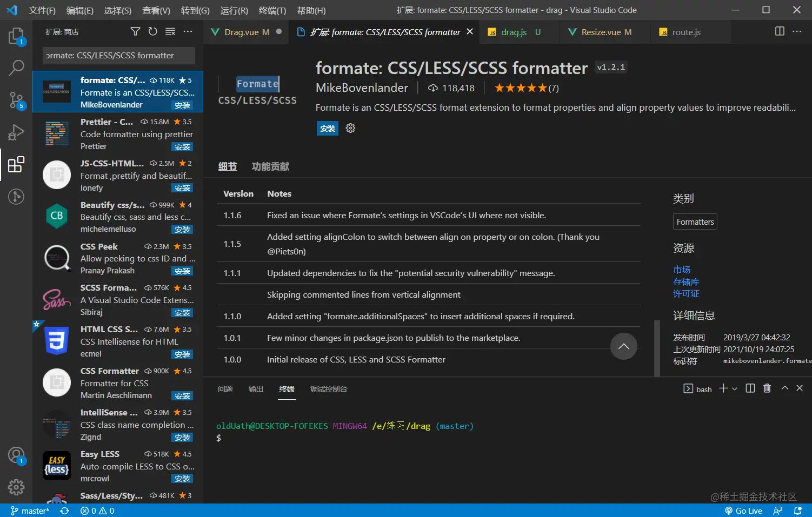Select bash terminal label

pos(698,389)
